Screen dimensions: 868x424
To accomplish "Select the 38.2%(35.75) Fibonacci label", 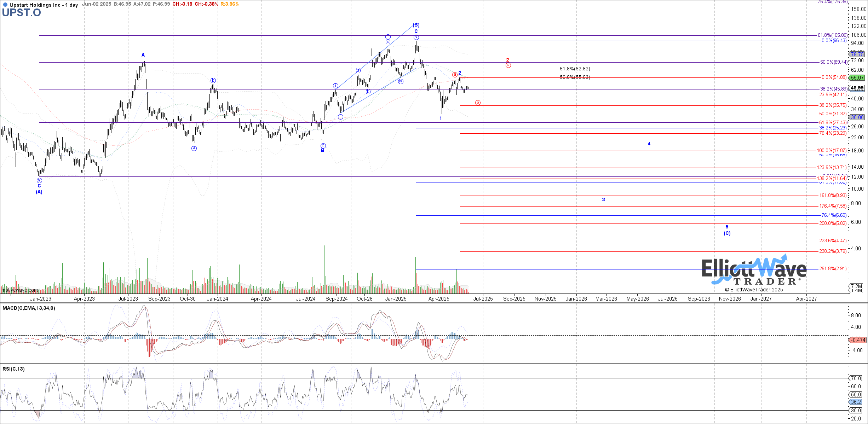I will [x=833, y=105].
